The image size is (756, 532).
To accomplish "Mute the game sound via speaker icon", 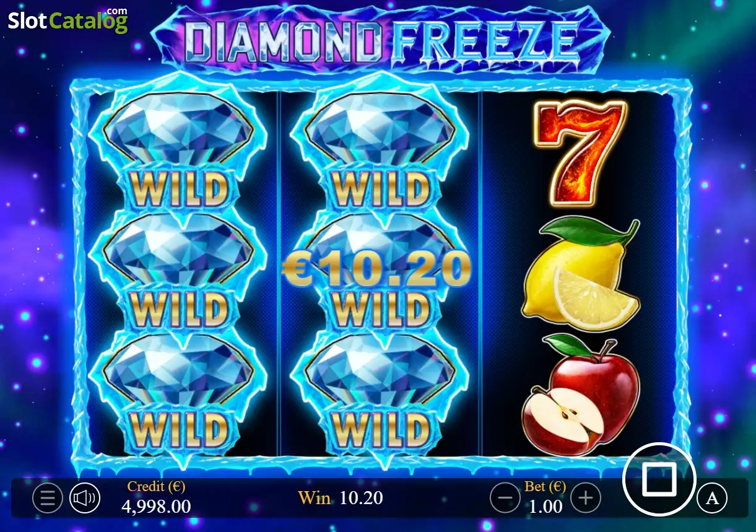I will pos(85,497).
